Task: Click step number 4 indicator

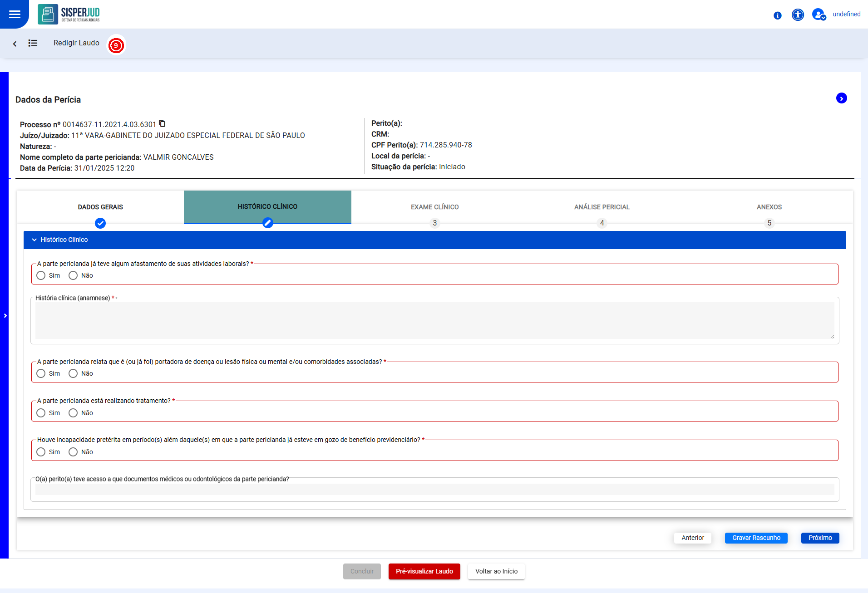Action: pos(602,223)
